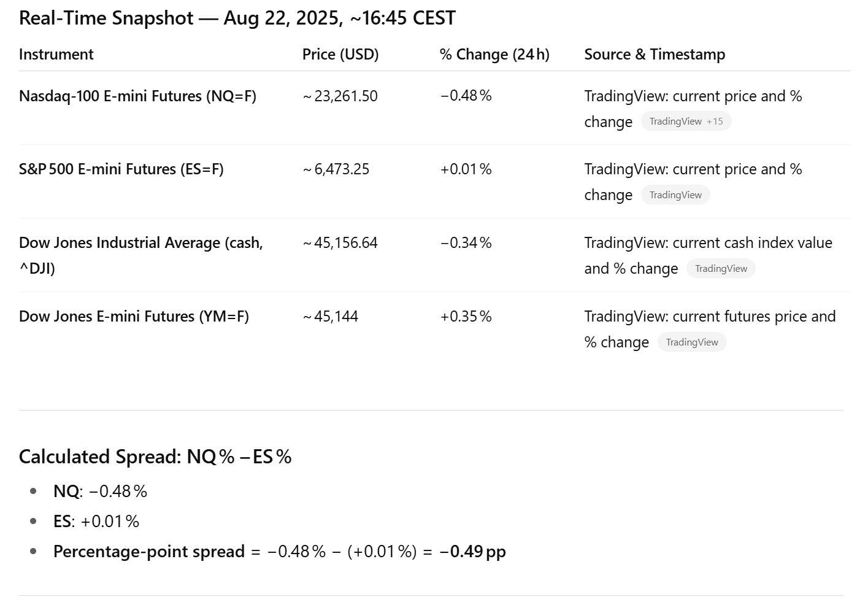
Task: Open the "TradingView +15" citation chip
Action: 686,122
